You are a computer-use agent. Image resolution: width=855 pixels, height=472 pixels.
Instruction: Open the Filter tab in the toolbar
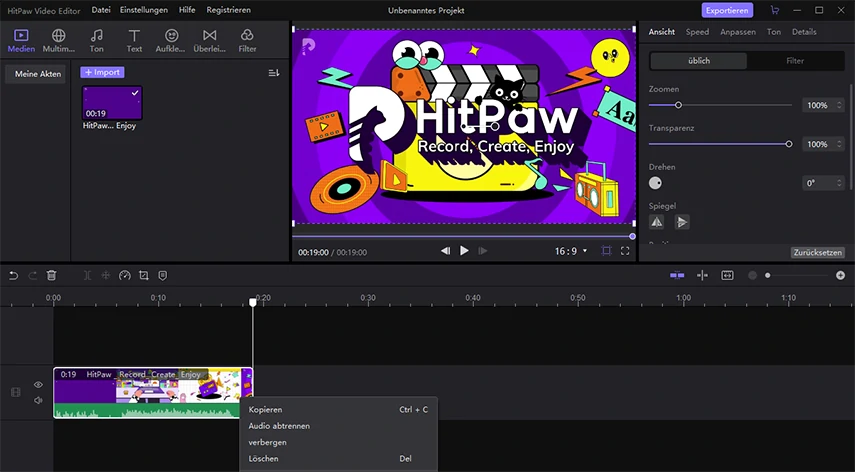pos(247,41)
